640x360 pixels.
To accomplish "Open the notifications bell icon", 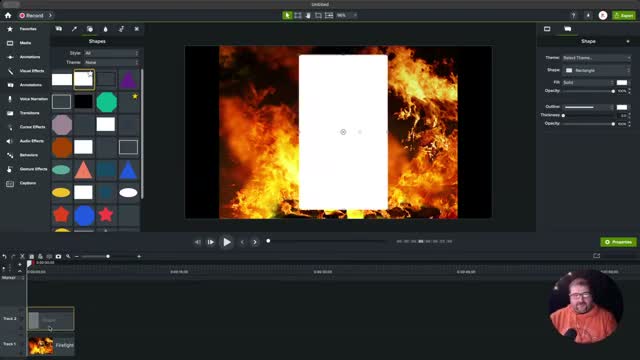I will pyautogui.click(x=588, y=16).
